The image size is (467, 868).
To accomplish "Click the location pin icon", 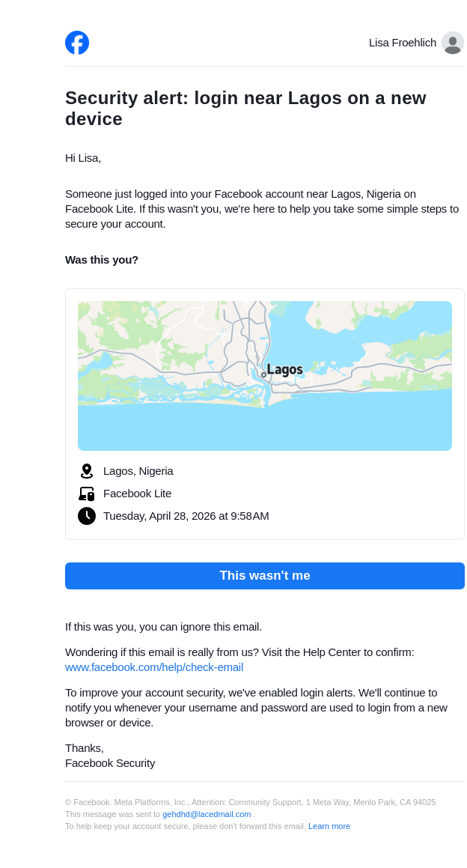I will tap(87, 471).
